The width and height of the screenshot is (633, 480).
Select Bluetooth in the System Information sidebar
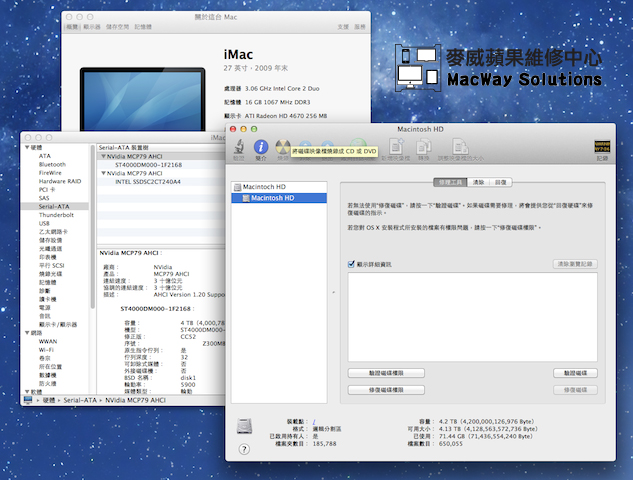pyautogui.click(x=52, y=164)
